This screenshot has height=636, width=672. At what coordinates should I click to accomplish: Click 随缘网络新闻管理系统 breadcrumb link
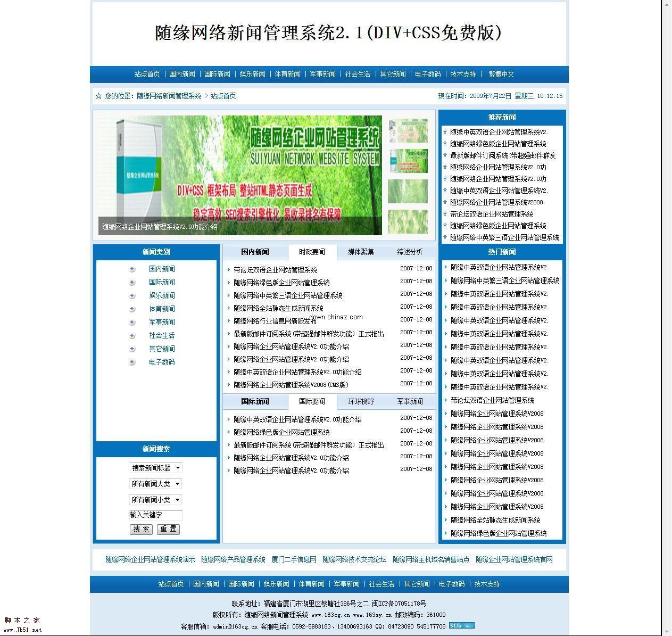click(169, 96)
